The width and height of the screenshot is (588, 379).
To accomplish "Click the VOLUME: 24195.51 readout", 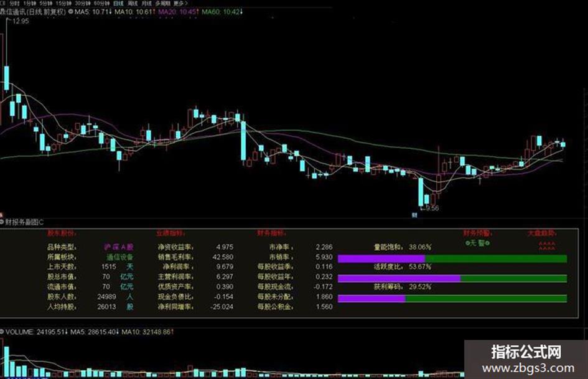I will coord(36,332).
